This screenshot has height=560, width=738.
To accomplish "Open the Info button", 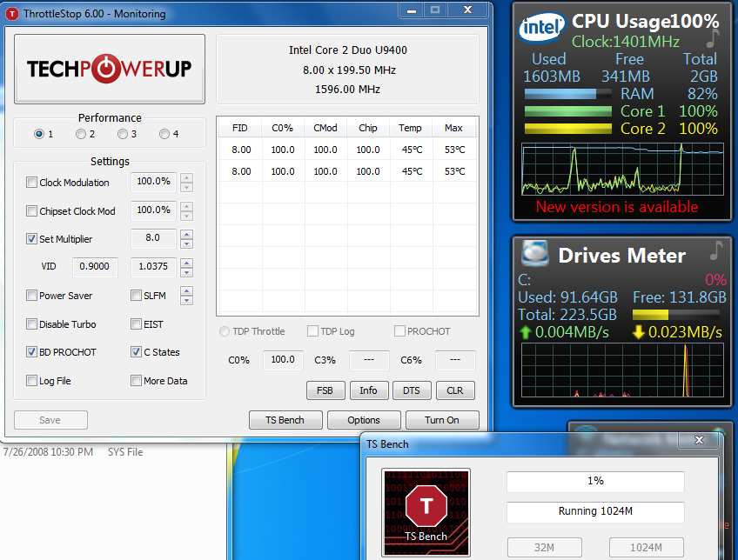I will coord(368,390).
